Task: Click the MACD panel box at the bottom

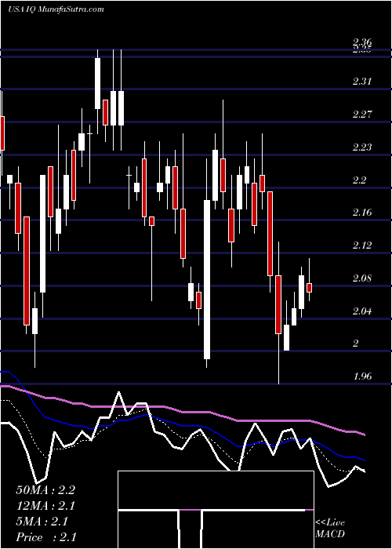Action: [x=216, y=510]
